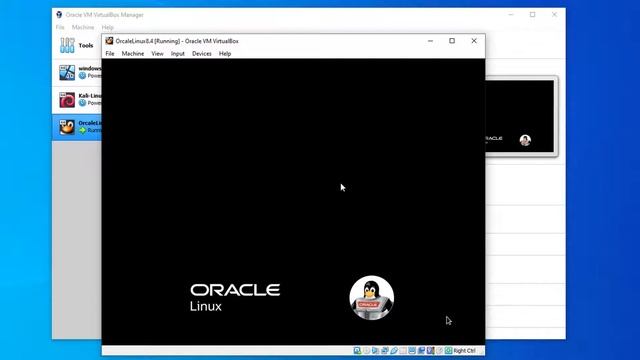This screenshot has height=360, width=640.
Task: Click the ORACLE Linux text in guest screen
Action: click(235, 298)
